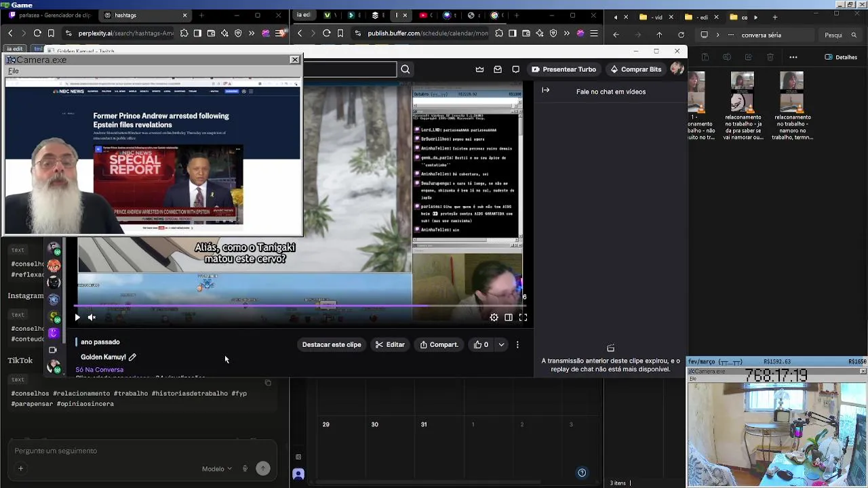Click Destacar este clipe button
Screen dimensions: 868x488
click(x=332, y=344)
